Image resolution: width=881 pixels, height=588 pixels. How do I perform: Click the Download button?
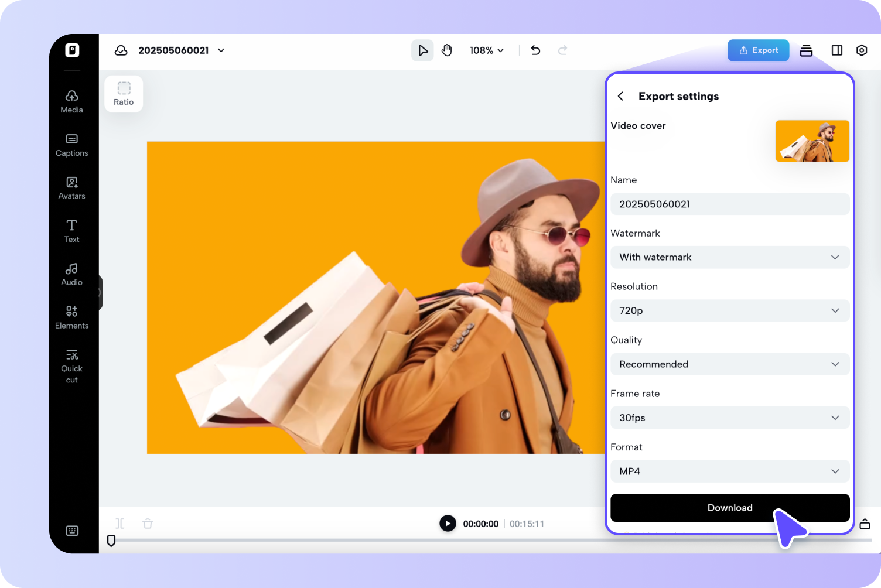point(730,508)
